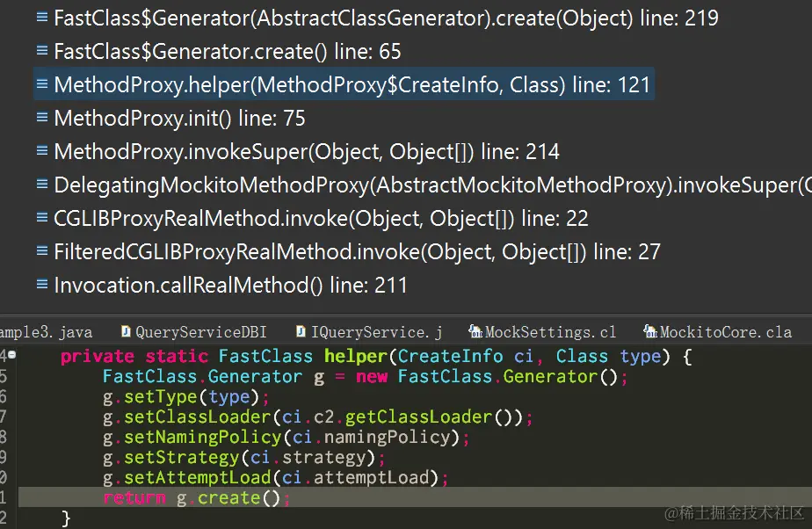Click stack frame icon beside FilteredCGLIBProxyRealMethod.invoke
812x529 pixels.
(x=42, y=251)
